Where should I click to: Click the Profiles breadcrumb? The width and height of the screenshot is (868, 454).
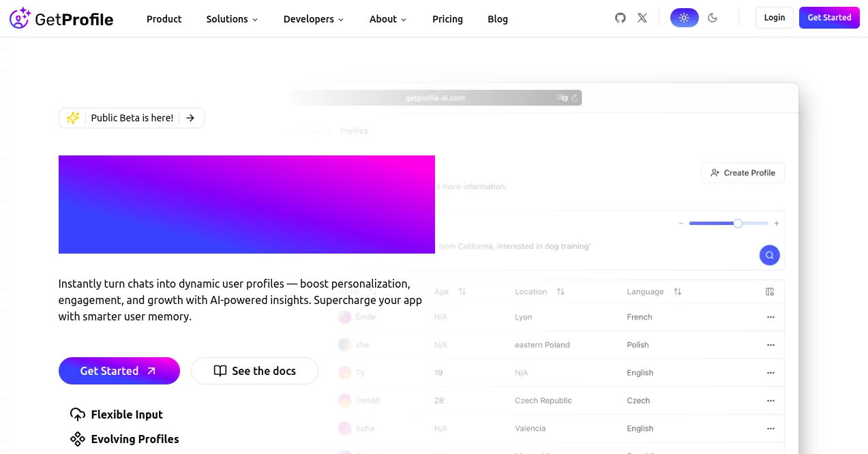[x=354, y=131]
